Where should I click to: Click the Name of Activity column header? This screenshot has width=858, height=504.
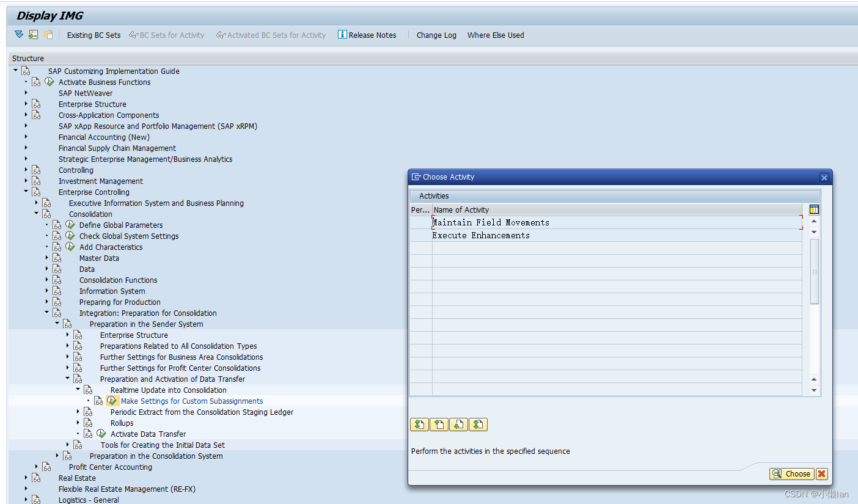(x=617, y=210)
